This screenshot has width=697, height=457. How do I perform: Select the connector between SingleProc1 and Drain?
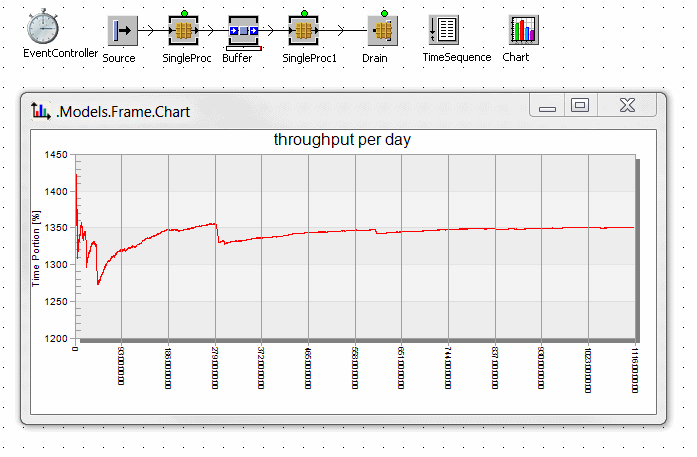(345, 32)
